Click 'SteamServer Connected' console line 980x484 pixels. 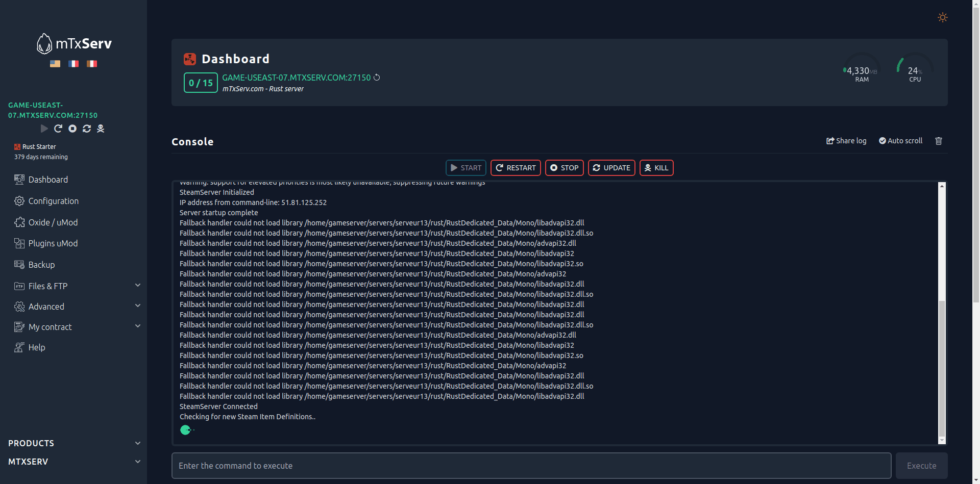[x=218, y=406]
